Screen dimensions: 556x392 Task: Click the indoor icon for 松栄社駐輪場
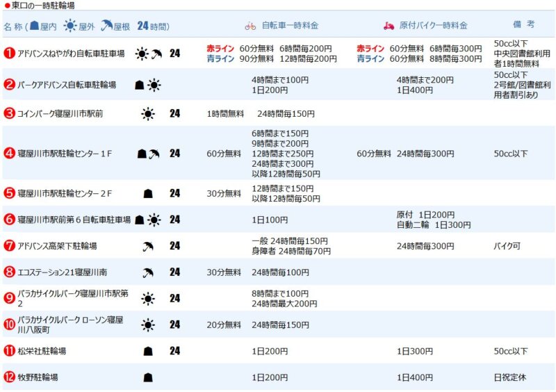[x=148, y=351]
